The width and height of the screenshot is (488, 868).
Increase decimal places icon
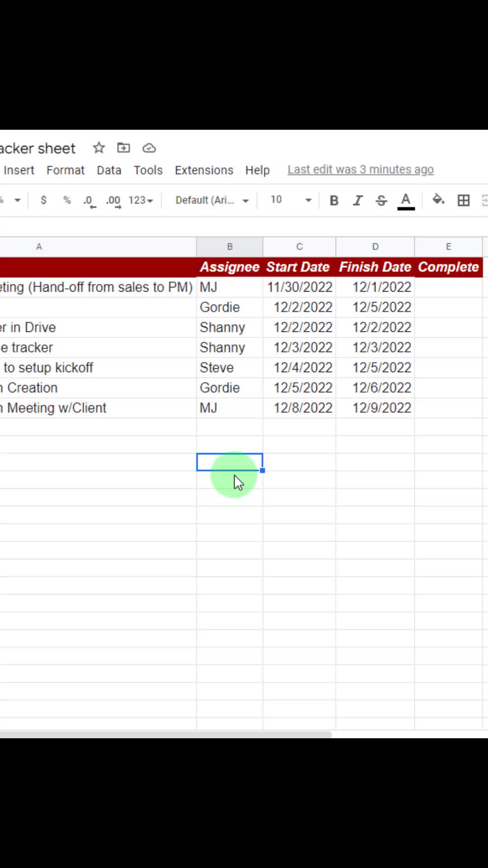pyautogui.click(x=113, y=201)
